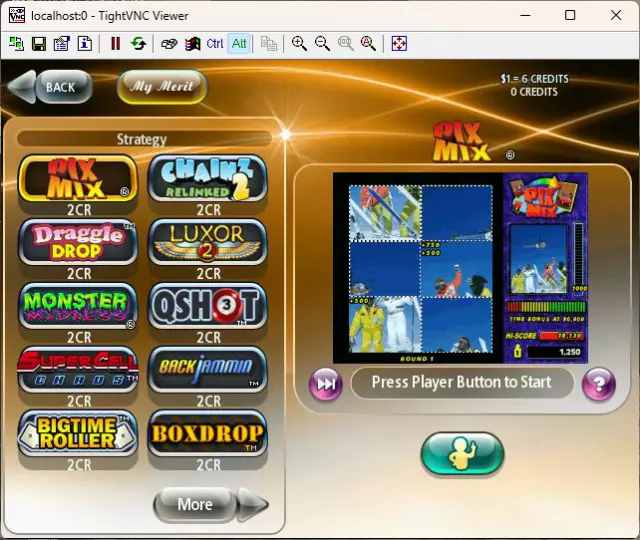640x540 pixels.
Task: Click the Zoom 100% toolbar icon
Action: (x=346, y=43)
